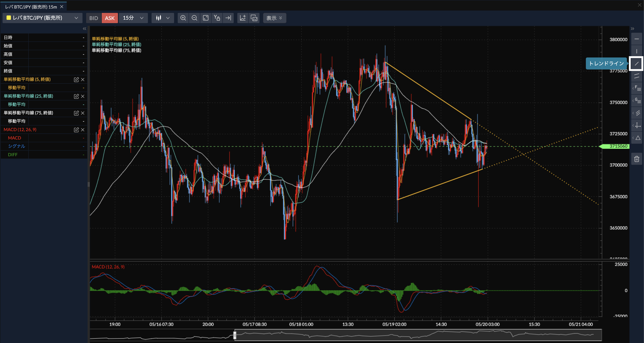Switch price display to ASK

click(x=110, y=18)
